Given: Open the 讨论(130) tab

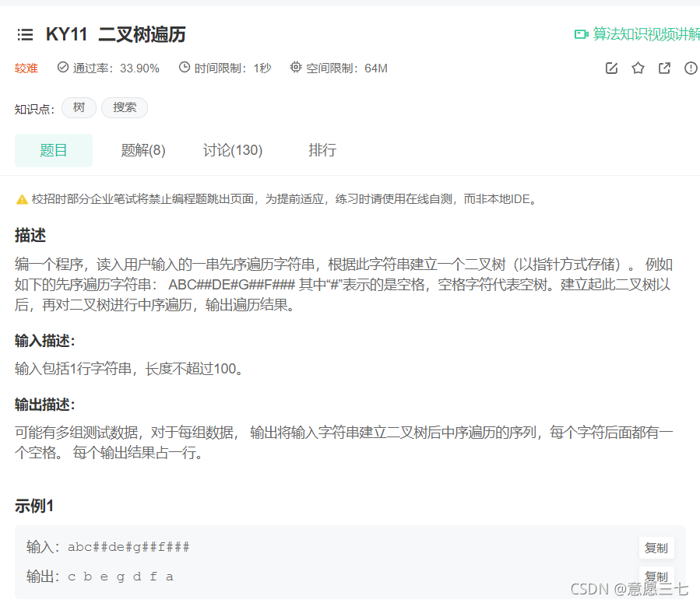Looking at the screenshot, I should (232, 150).
